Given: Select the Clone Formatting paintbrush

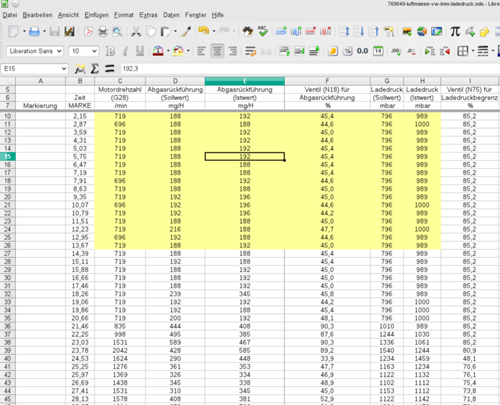Looking at the screenshot, I should coord(186,32).
